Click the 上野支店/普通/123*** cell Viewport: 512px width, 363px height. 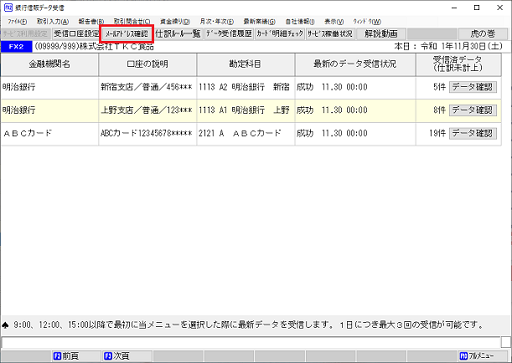tap(147, 110)
